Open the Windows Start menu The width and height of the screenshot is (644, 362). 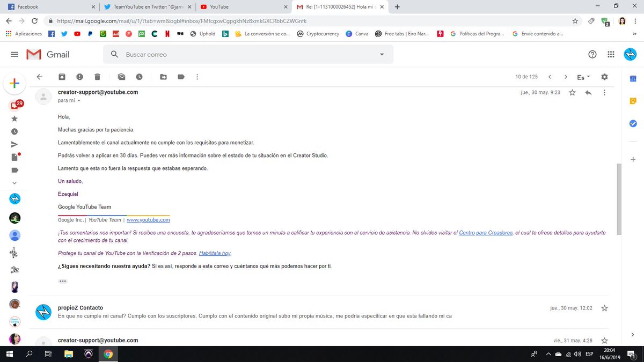10,354
